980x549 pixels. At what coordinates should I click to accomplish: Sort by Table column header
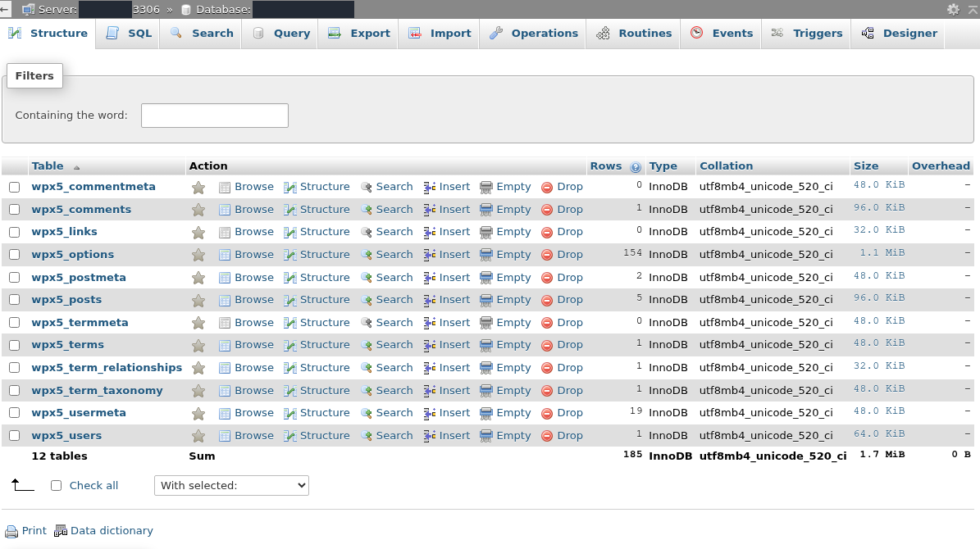coord(48,166)
